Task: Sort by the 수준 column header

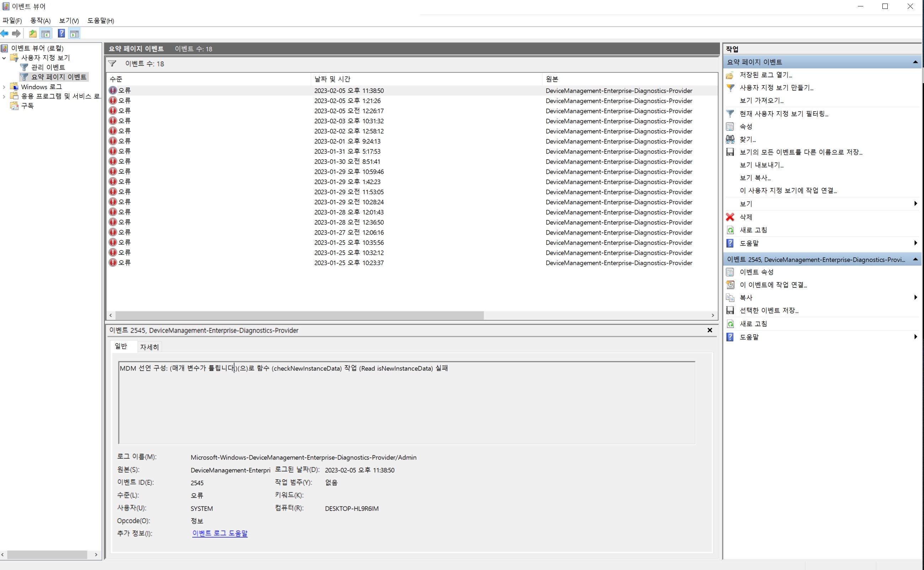Action: 209,79
